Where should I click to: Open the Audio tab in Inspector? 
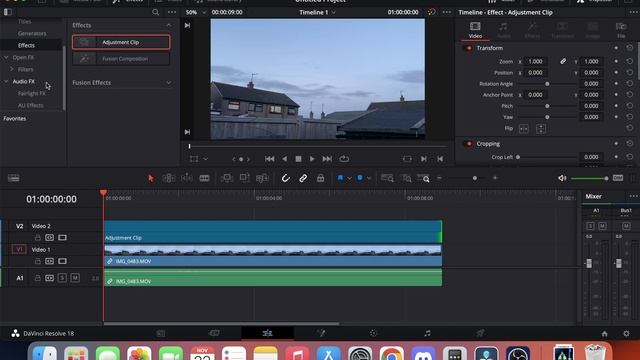(x=504, y=31)
